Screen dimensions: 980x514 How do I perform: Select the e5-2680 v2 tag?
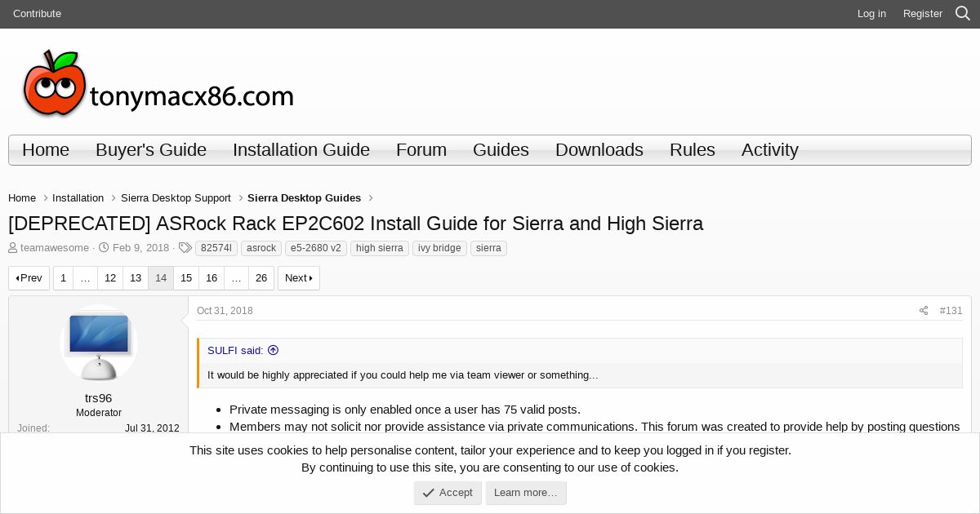[x=316, y=248]
